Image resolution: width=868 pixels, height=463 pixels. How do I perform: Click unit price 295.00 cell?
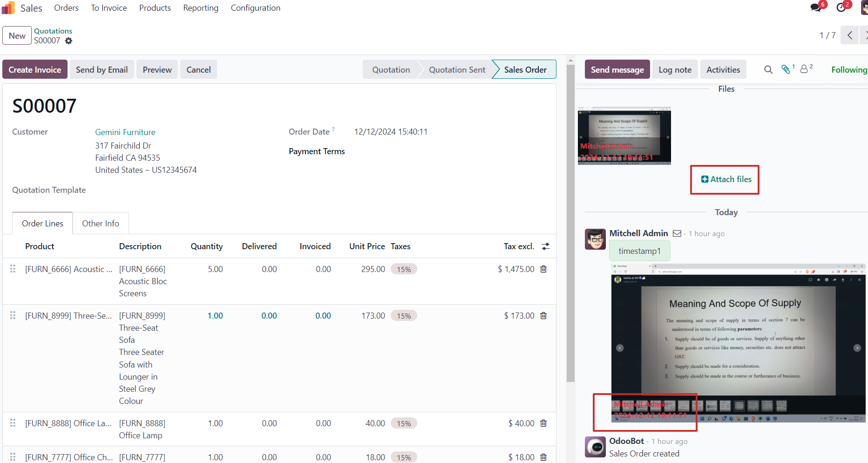373,269
